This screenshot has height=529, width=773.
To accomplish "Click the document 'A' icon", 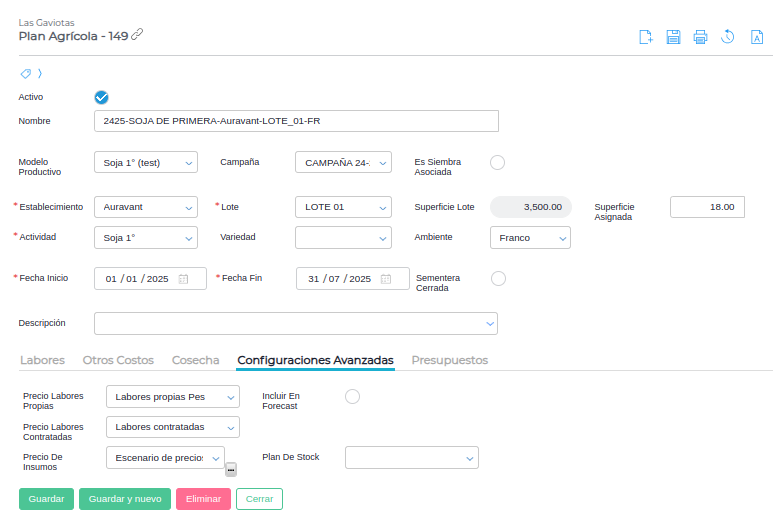I will [x=757, y=37].
